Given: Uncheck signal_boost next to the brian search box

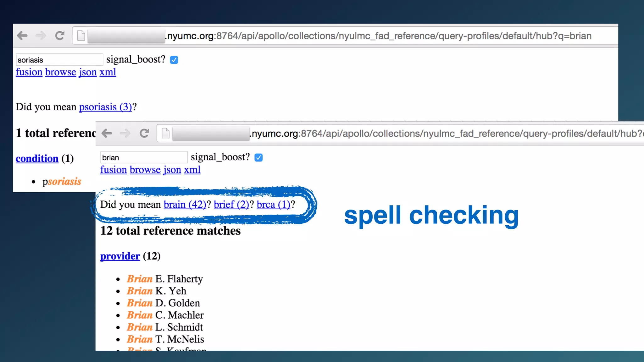Looking at the screenshot, I should (258, 157).
